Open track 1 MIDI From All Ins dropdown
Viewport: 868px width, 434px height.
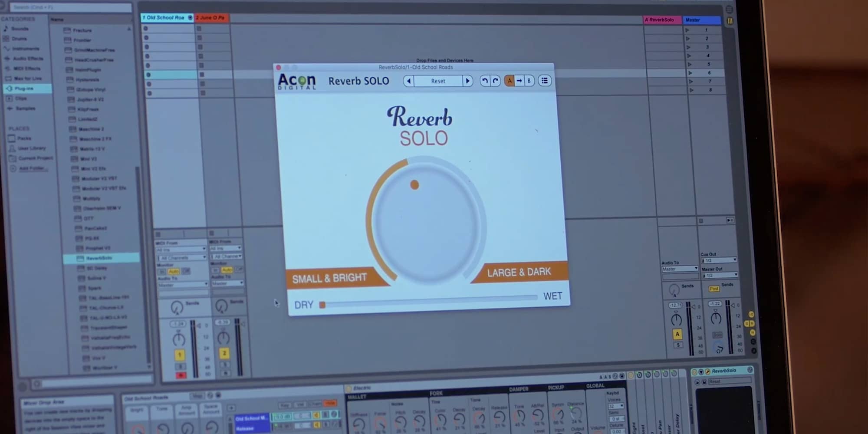coord(181,250)
